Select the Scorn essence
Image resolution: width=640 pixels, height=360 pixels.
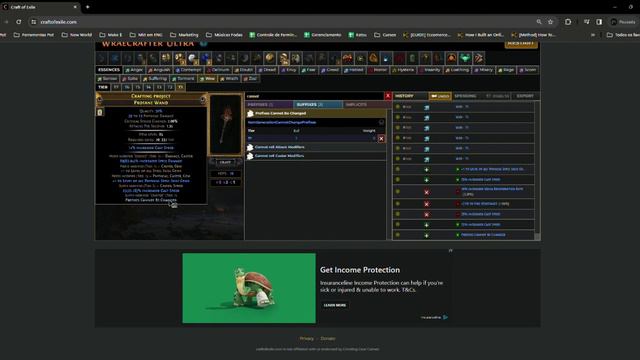(528, 70)
